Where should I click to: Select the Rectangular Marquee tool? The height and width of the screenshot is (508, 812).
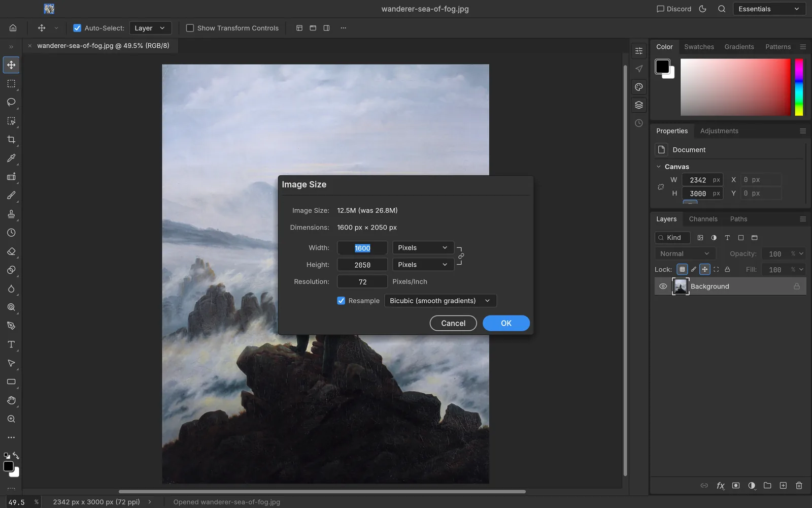(x=11, y=83)
